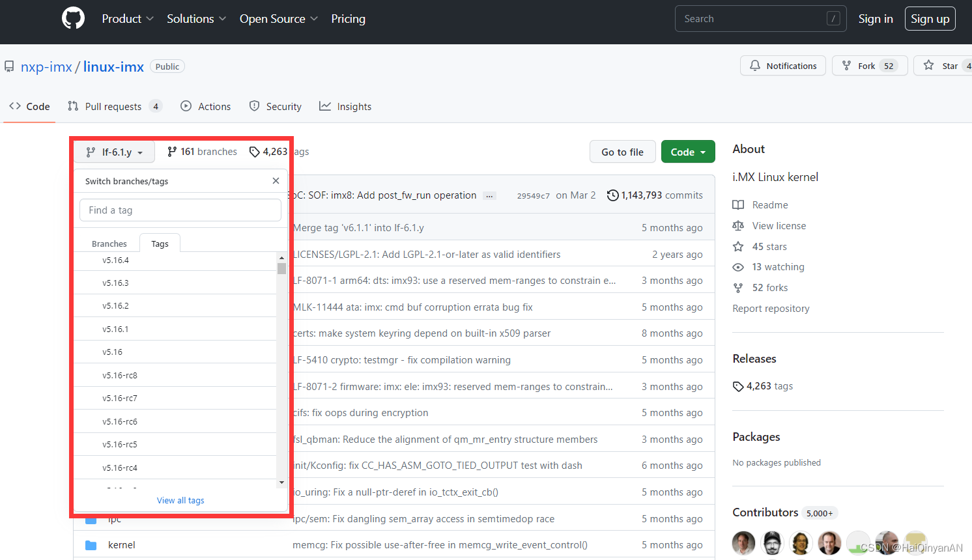
Task: Open the linux-imx repository link
Action: [113, 66]
